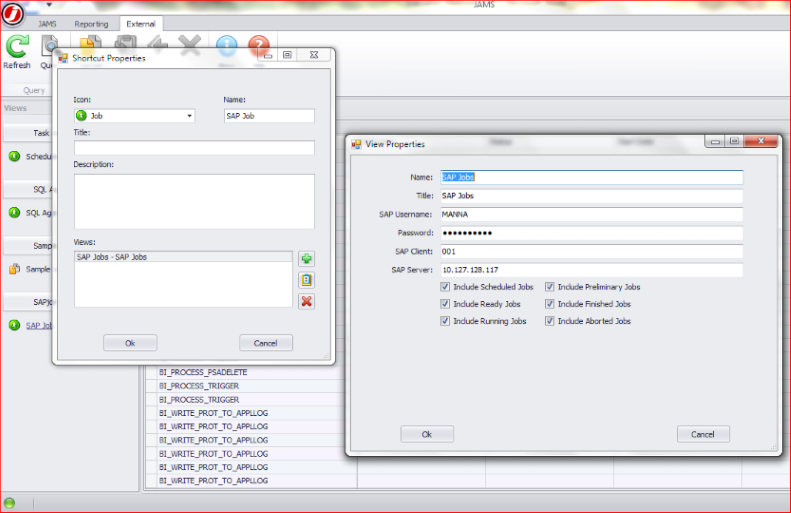Close the Shortcut Properties window
Viewport: 791px width, 513px height.
tap(314, 55)
